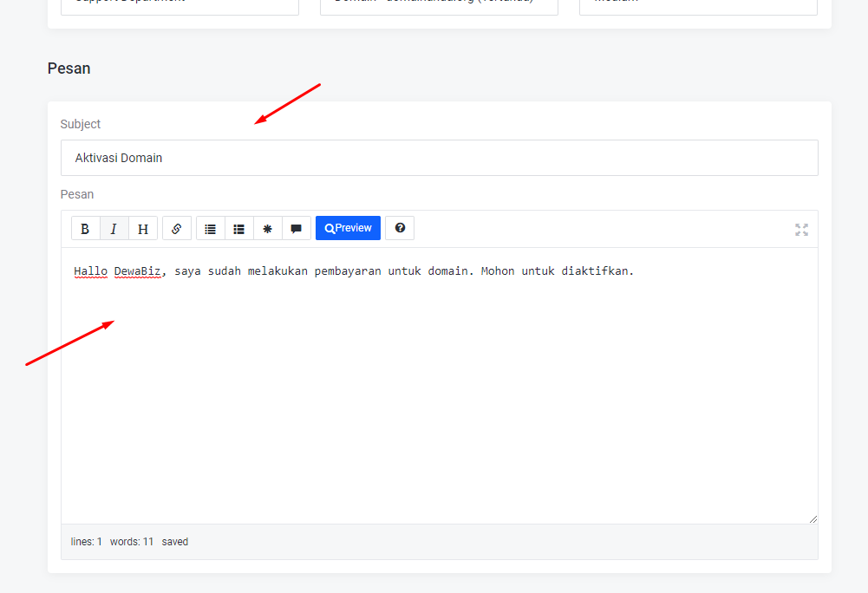Click the text area resize handle
This screenshot has width=868, height=593.
813,519
